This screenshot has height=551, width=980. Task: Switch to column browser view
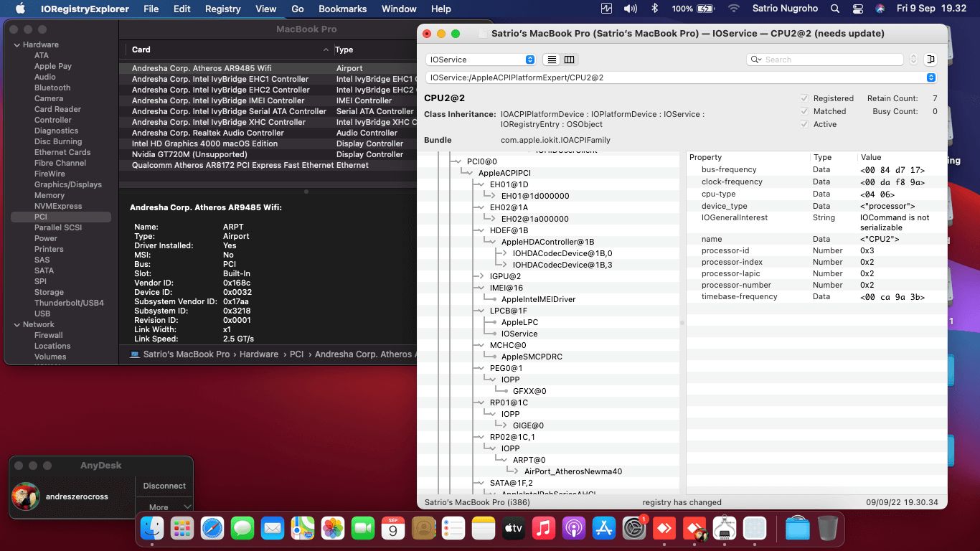point(569,60)
